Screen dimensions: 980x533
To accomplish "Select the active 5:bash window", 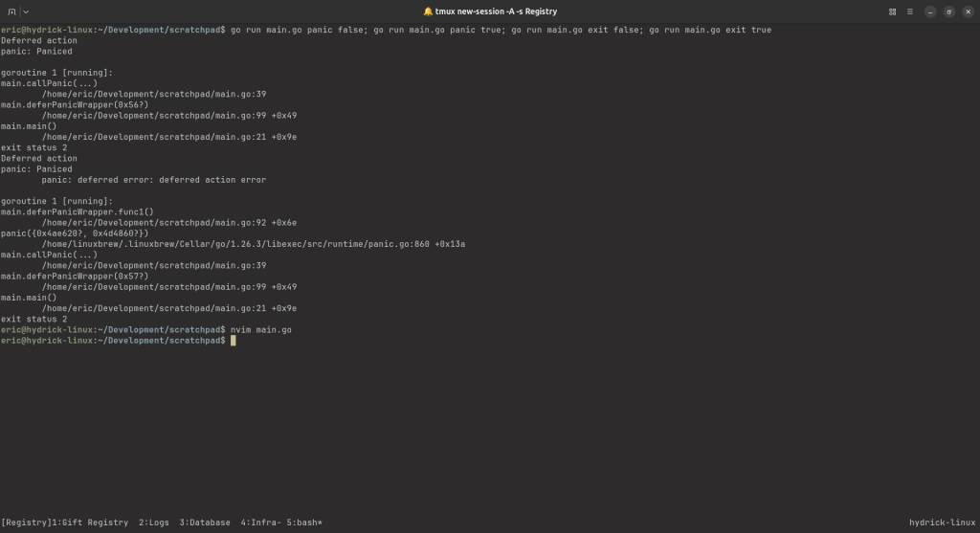I will pos(304,522).
